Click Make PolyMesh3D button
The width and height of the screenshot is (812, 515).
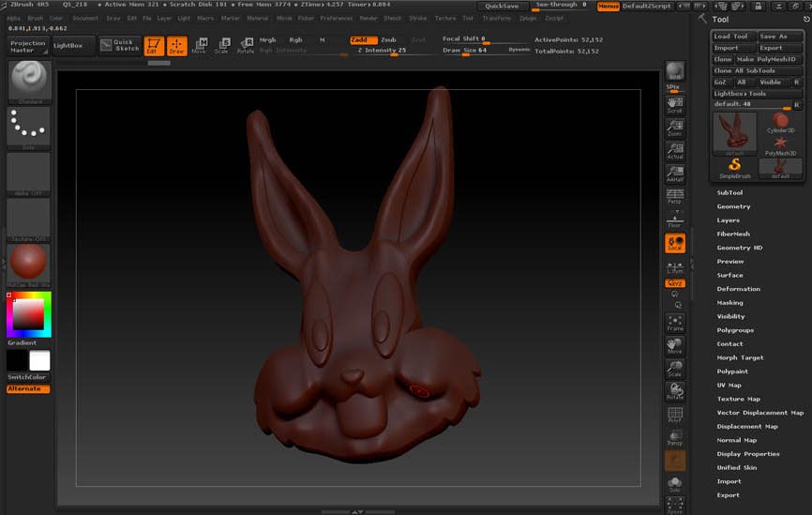pos(769,59)
